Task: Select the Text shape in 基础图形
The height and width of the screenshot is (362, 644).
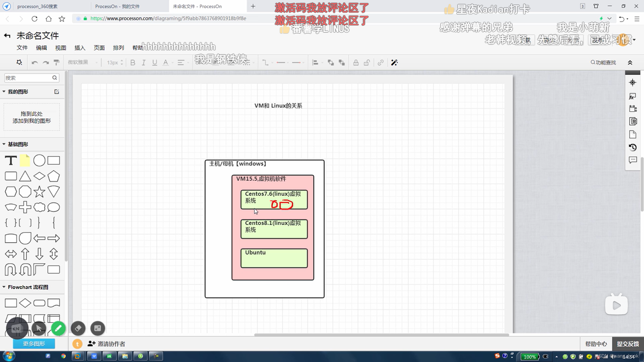Action: point(11,161)
